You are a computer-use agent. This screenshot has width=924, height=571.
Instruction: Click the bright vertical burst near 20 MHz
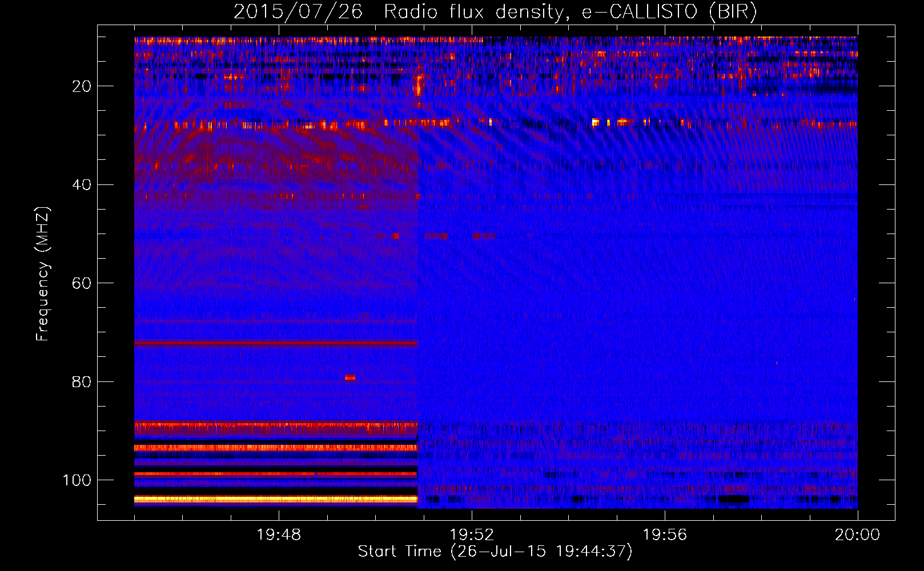click(419, 86)
